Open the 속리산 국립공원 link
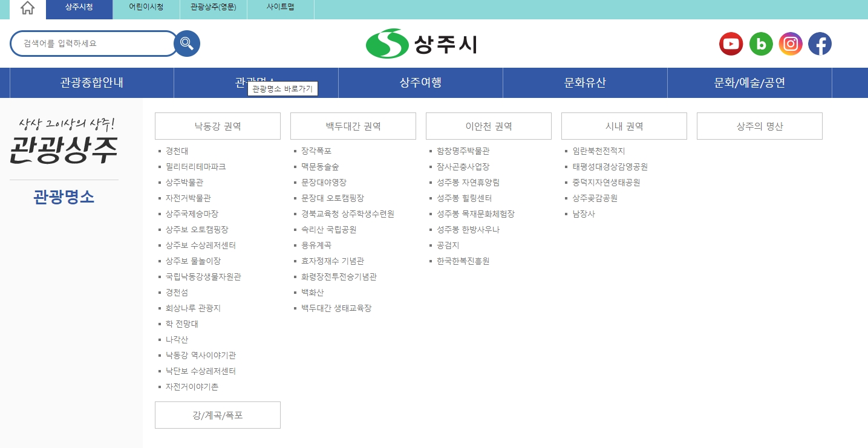Screen dimensions: 868x448 tap(328, 230)
